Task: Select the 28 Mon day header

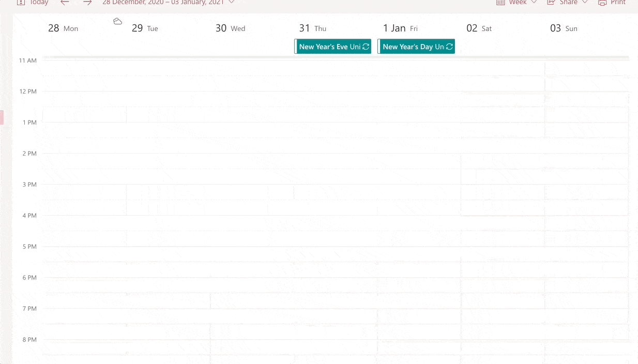Action: 63,28
